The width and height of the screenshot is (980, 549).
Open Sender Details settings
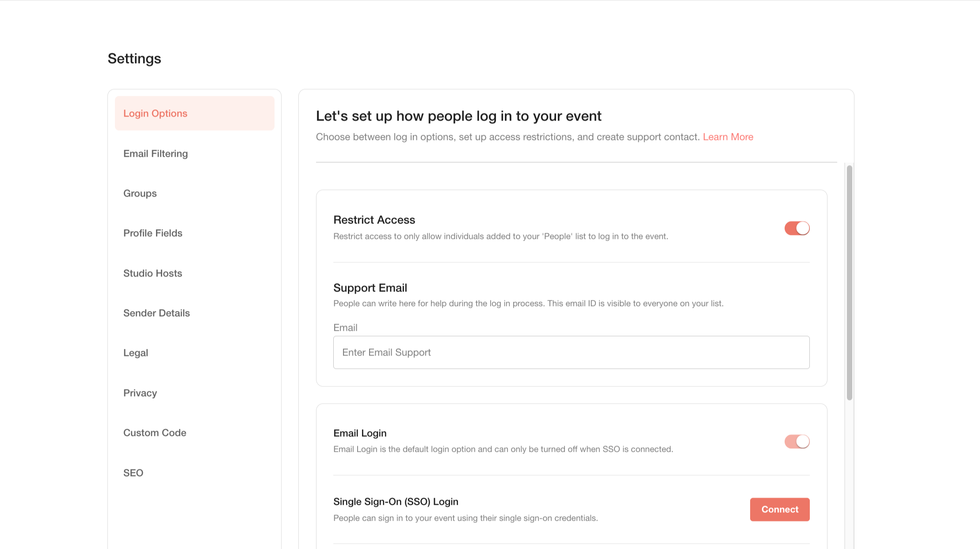click(x=156, y=313)
